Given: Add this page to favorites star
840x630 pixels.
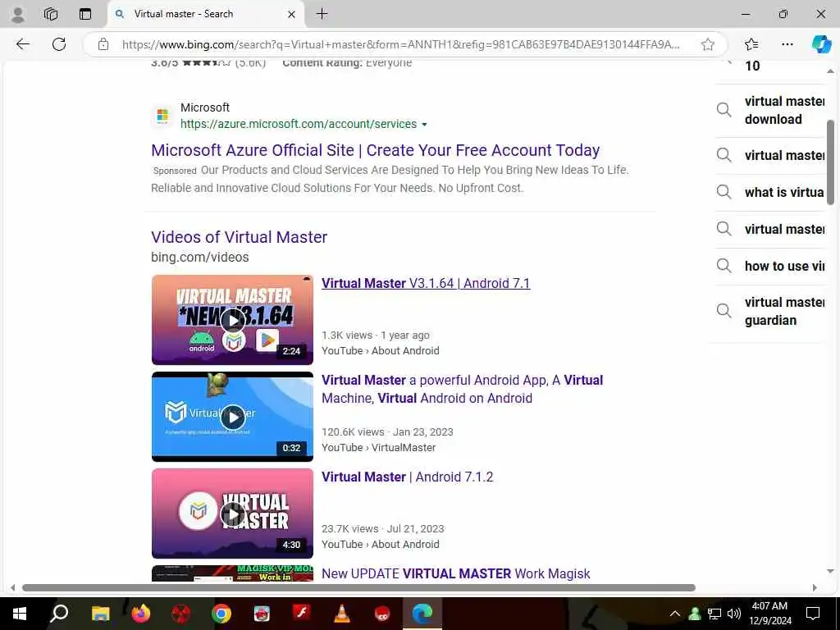Looking at the screenshot, I should (708, 44).
